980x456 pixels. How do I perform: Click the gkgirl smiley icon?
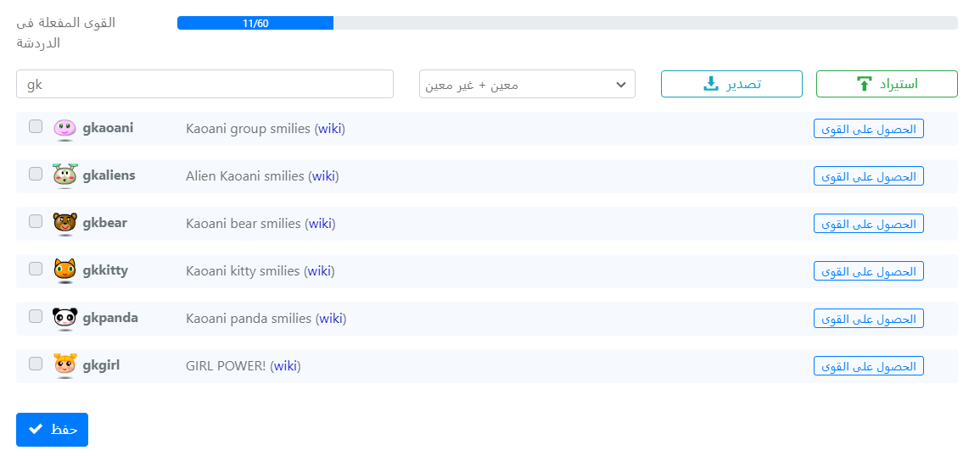coord(64,365)
